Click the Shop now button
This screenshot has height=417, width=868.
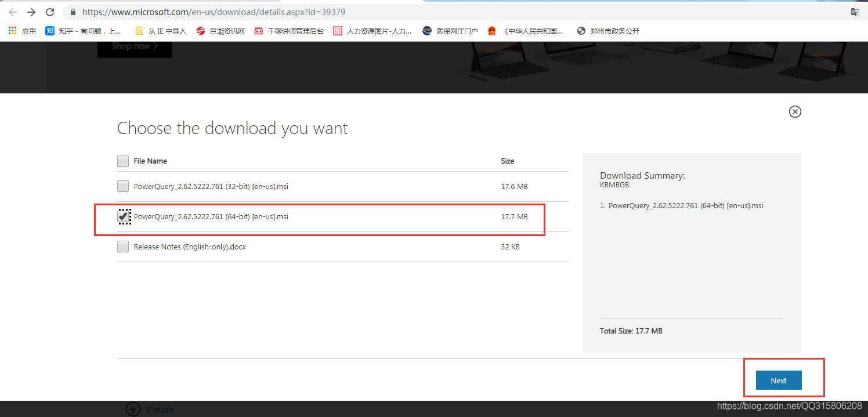[x=135, y=46]
